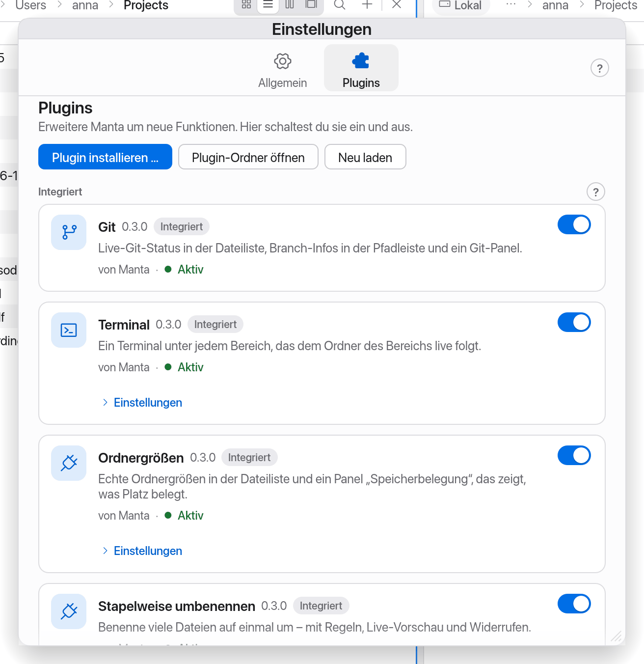The height and width of the screenshot is (664, 644).
Task: Expand Einstellungen under Ordnergrößen plugin
Action: pos(142,551)
